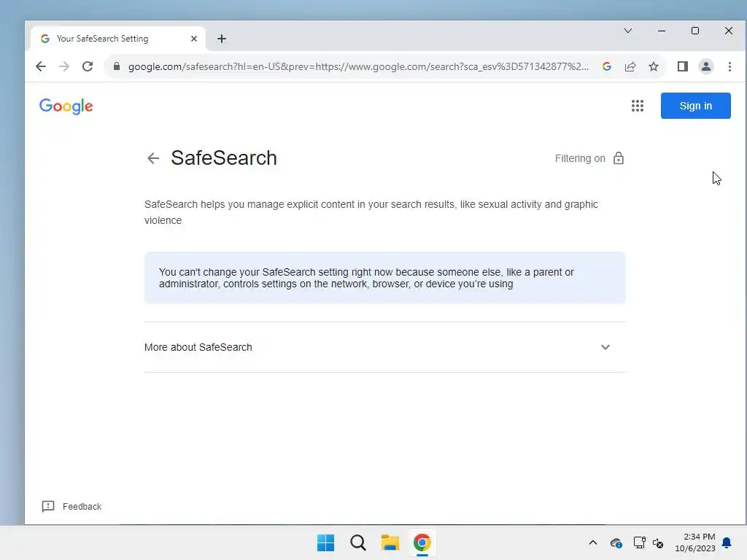The image size is (747, 560).
Task: Click the address bar URL
Action: [358, 66]
